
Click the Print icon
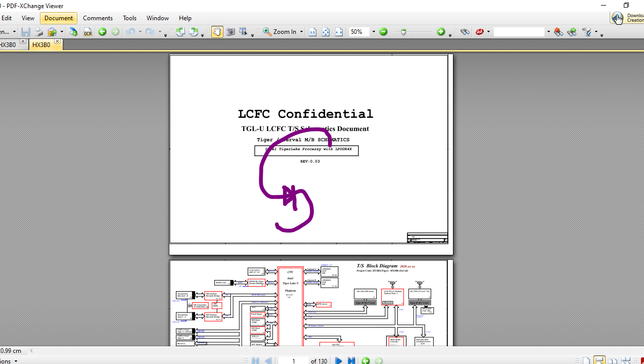tap(38, 32)
